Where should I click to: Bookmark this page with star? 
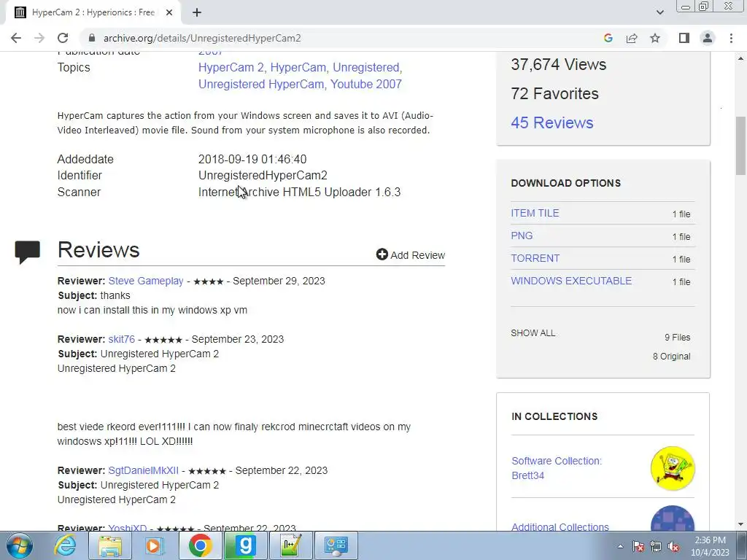click(655, 38)
